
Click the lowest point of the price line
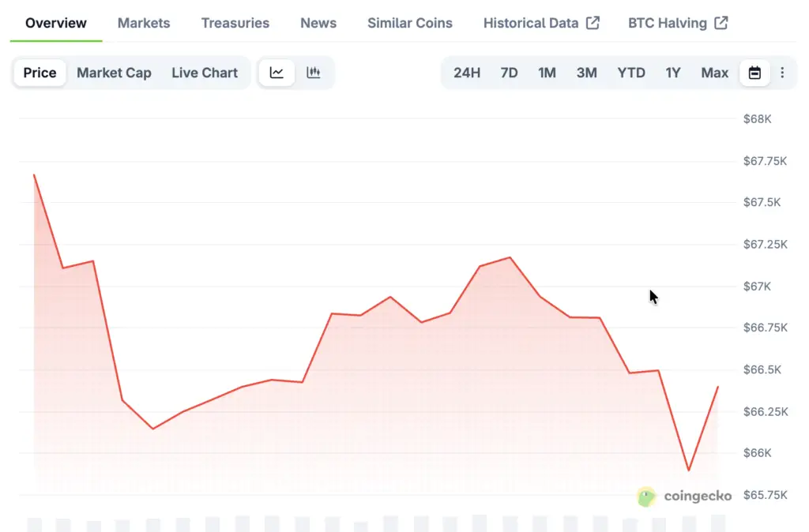pyautogui.click(x=689, y=470)
